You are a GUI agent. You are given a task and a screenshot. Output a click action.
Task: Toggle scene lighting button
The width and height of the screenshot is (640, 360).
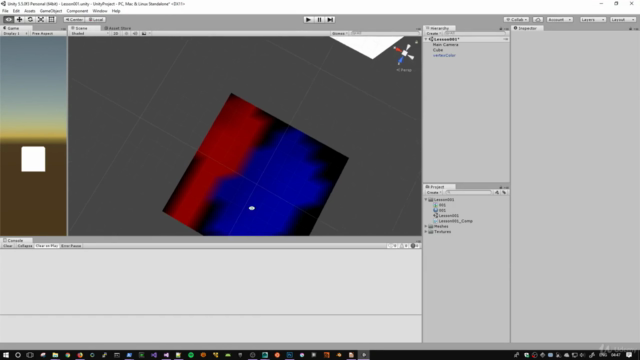pyautogui.click(x=126, y=33)
